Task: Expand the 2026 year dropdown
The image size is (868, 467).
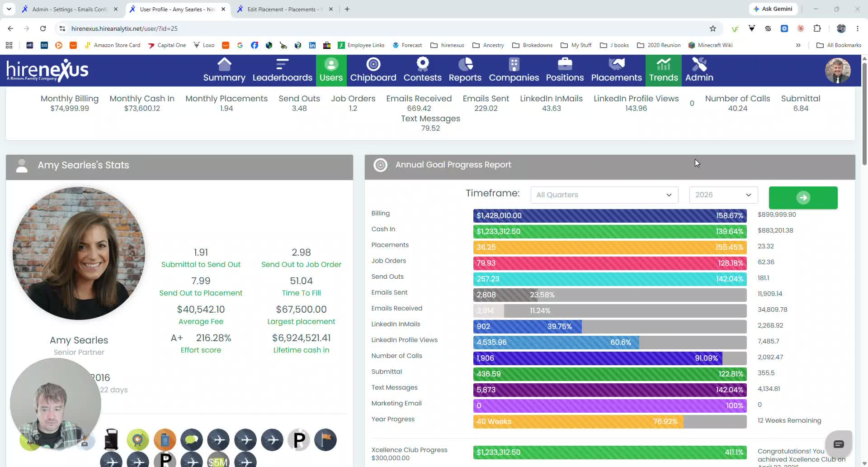Action: [x=723, y=195]
